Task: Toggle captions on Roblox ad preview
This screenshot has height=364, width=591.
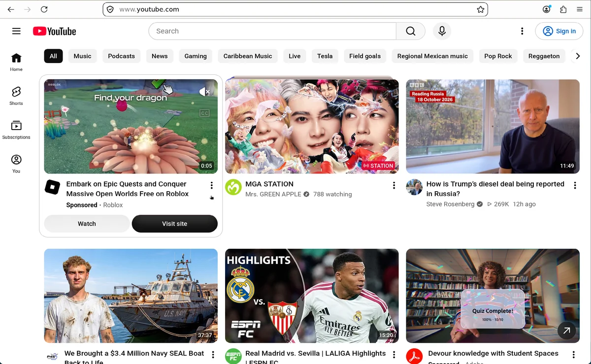Action: 204,113
